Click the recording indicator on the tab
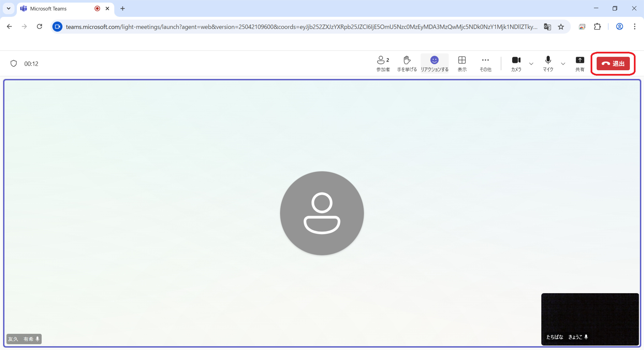 point(97,8)
